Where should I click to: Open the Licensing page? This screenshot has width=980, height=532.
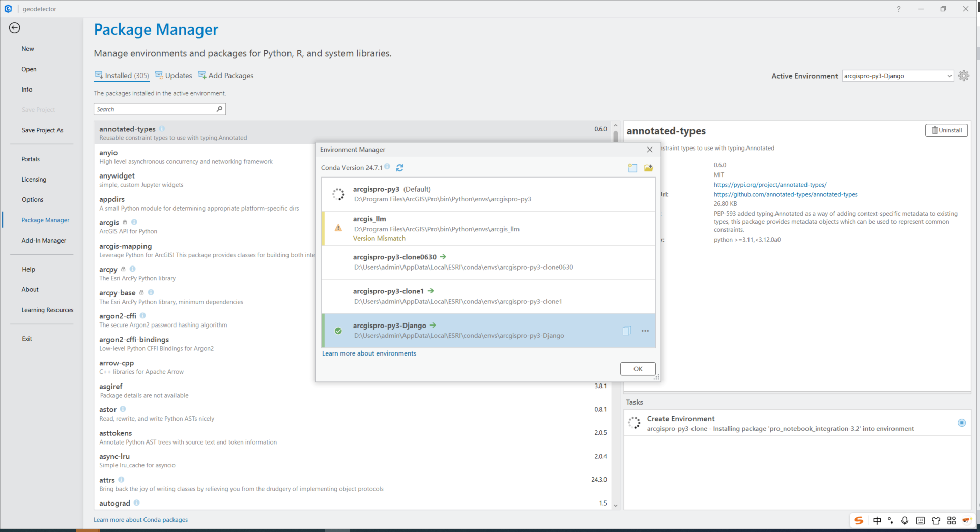34,180
